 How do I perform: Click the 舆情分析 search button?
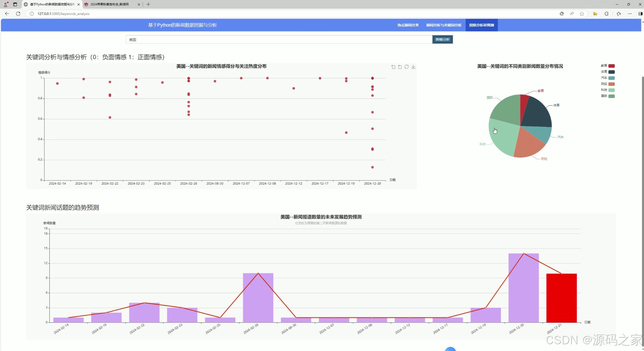click(x=442, y=39)
